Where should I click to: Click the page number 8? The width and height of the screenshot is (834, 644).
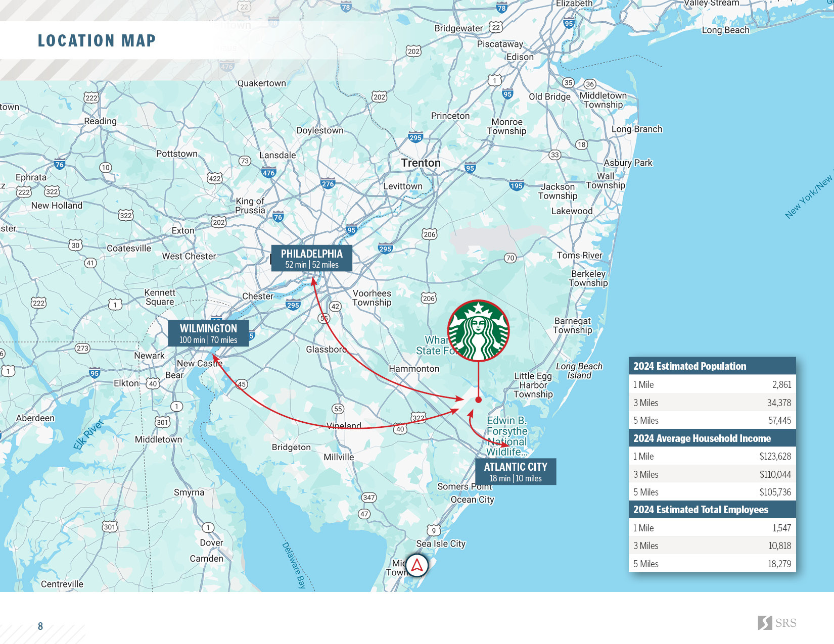click(x=40, y=626)
